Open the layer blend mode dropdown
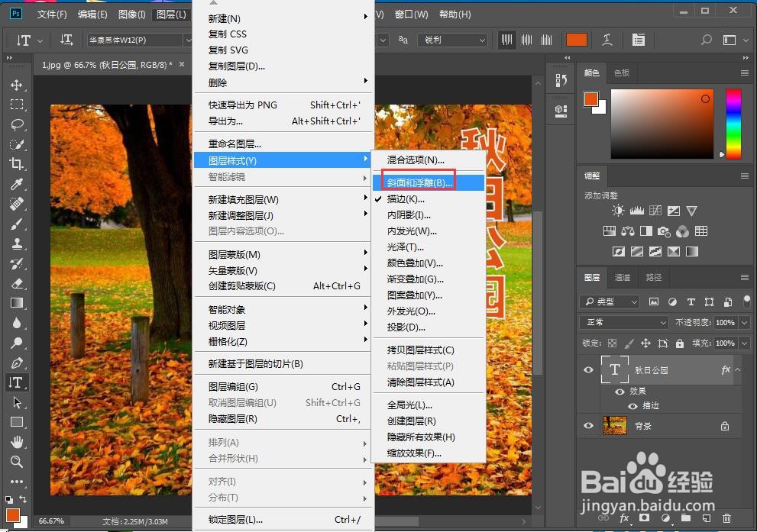The width and height of the screenshot is (757, 532). pos(623,322)
